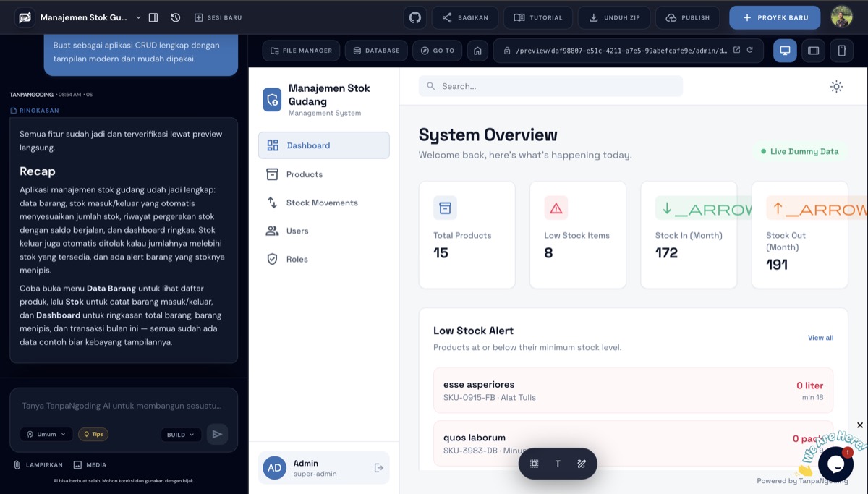The image size is (868, 494).
Task: Click the Total Products card icon
Action: click(445, 208)
